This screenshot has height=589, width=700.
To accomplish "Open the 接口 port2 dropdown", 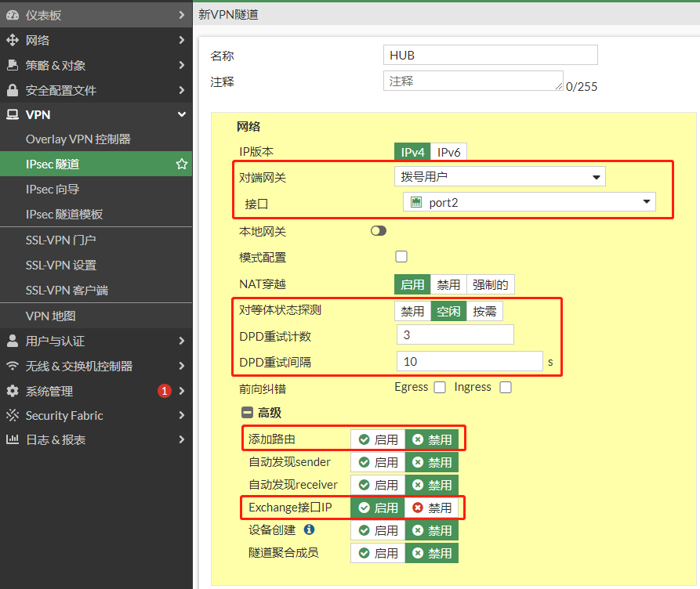I will (x=529, y=202).
